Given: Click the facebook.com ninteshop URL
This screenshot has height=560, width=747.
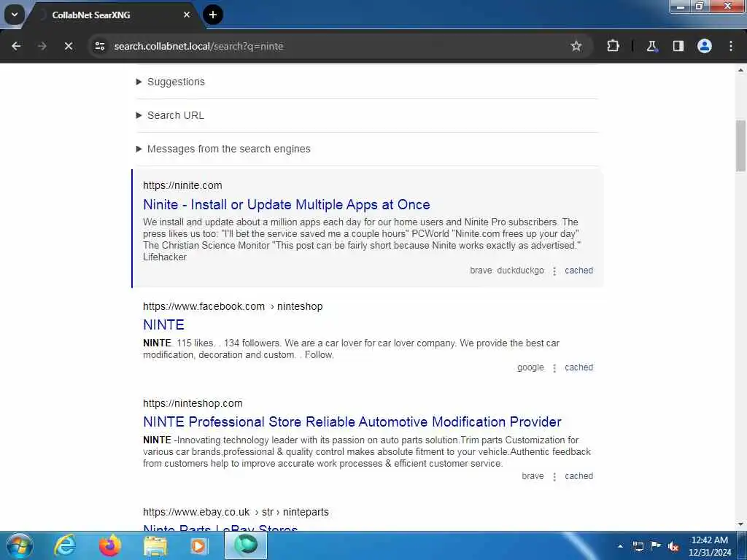Looking at the screenshot, I should [233, 307].
